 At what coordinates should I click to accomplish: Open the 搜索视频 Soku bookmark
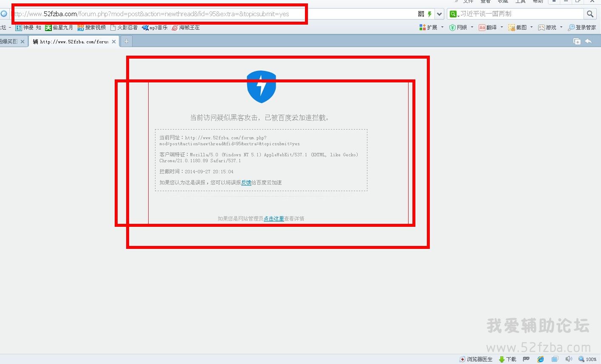click(x=91, y=28)
